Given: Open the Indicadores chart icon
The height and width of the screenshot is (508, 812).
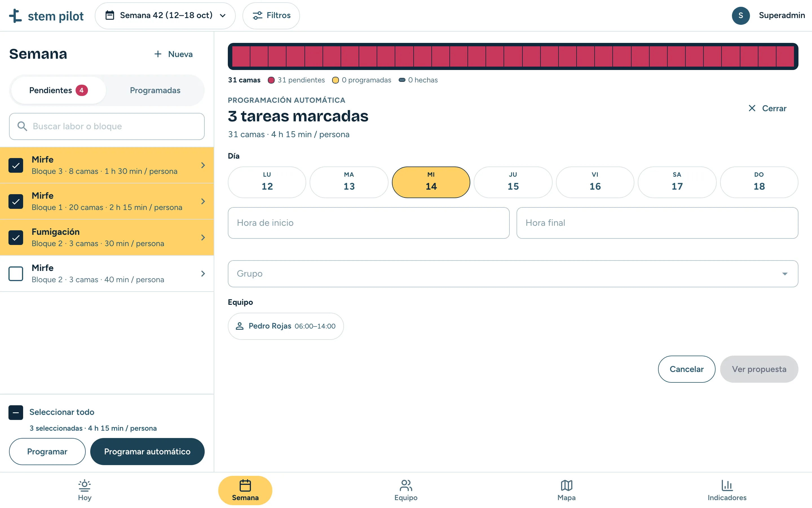Looking at the screenshot, I should (727, 485).
